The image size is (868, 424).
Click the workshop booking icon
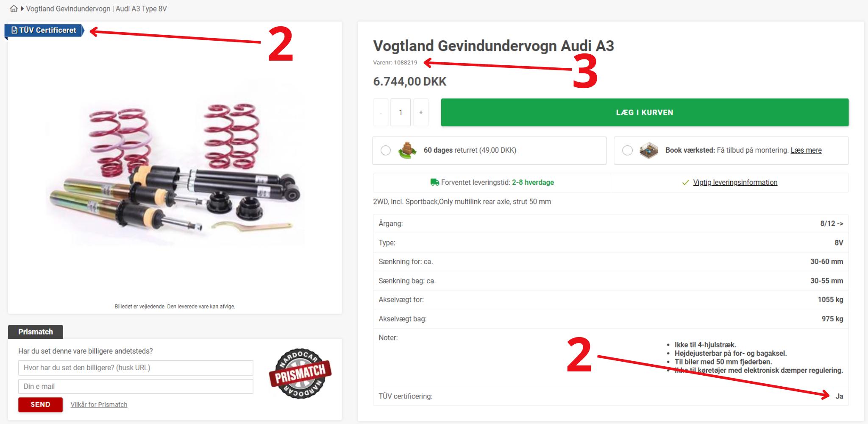(x=648, y=151)
